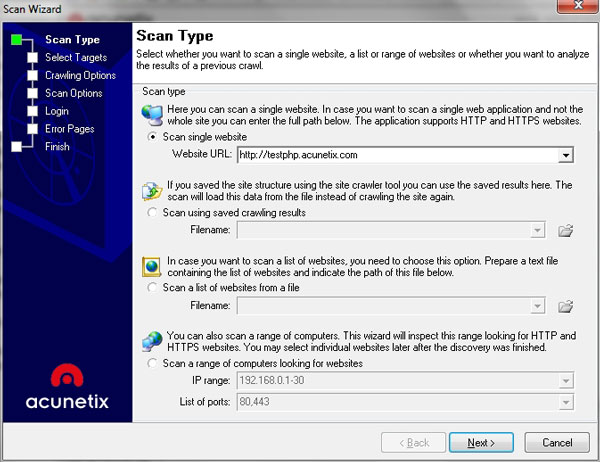Click the computer range globe icon
Viewport: 600px width, 462px height.
(151, 342)
